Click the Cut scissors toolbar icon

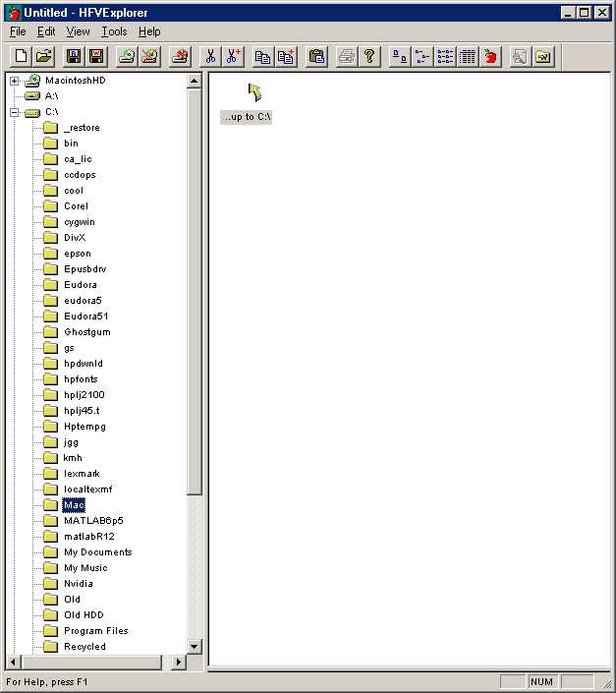209,57
